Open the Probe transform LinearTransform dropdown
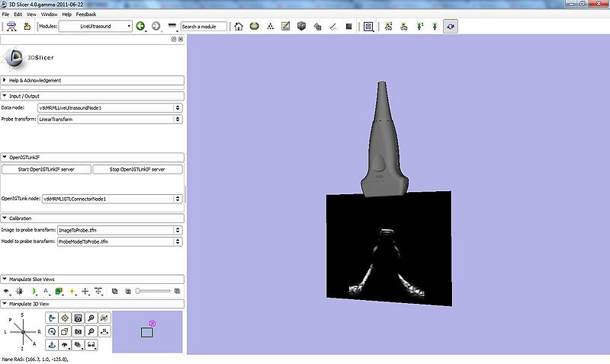610x364 pixels. click(110, 119)
